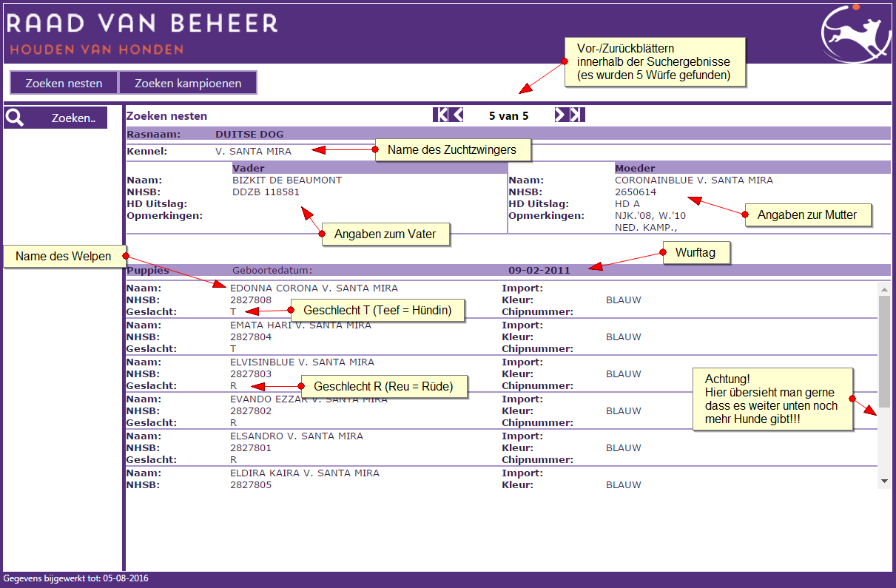Image resolution: width=896 pixels, height=588 pixels.
Task: Select BLAUW colour in NHSB 2827801 row
Action: [x=623, y=448]
